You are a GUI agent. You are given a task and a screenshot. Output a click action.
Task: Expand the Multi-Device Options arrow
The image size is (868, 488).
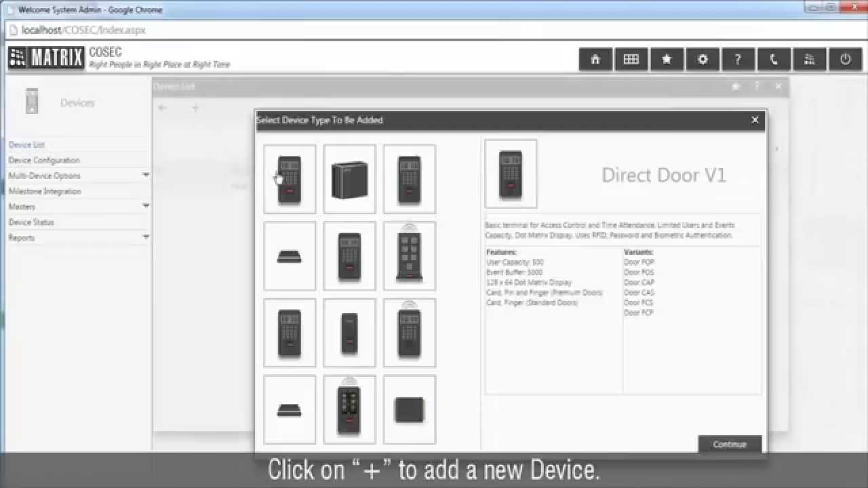146,176
